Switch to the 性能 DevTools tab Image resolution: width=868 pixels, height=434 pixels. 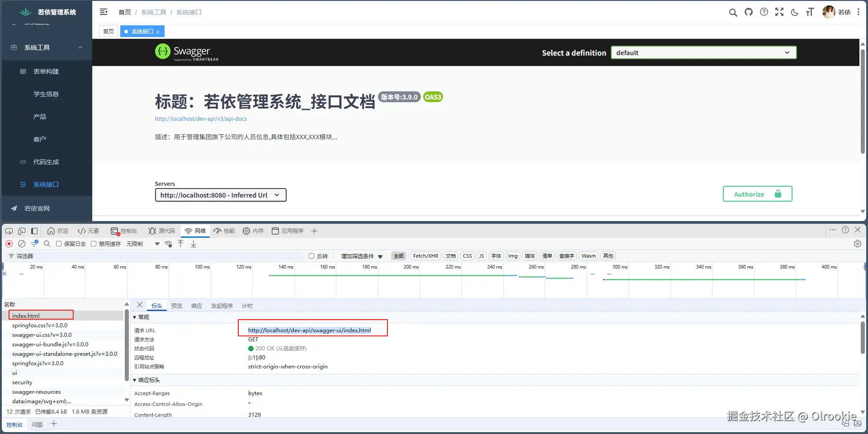click(x=224, y=231)
